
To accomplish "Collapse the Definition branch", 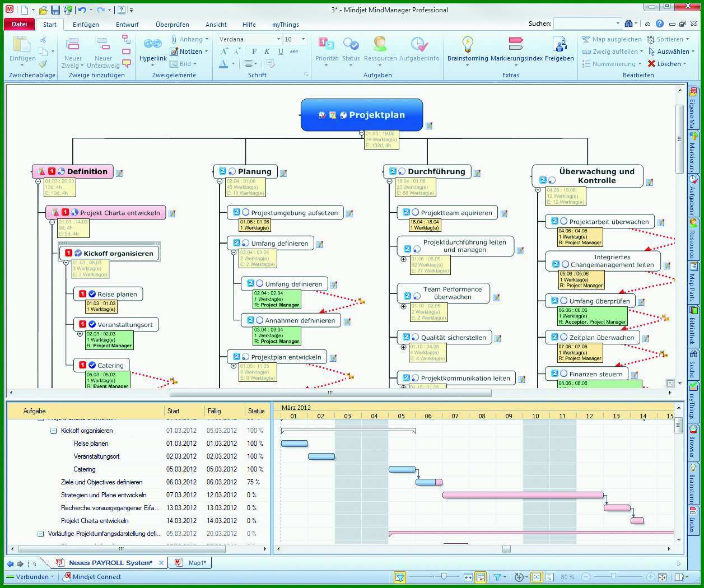I will click(38, 181).
